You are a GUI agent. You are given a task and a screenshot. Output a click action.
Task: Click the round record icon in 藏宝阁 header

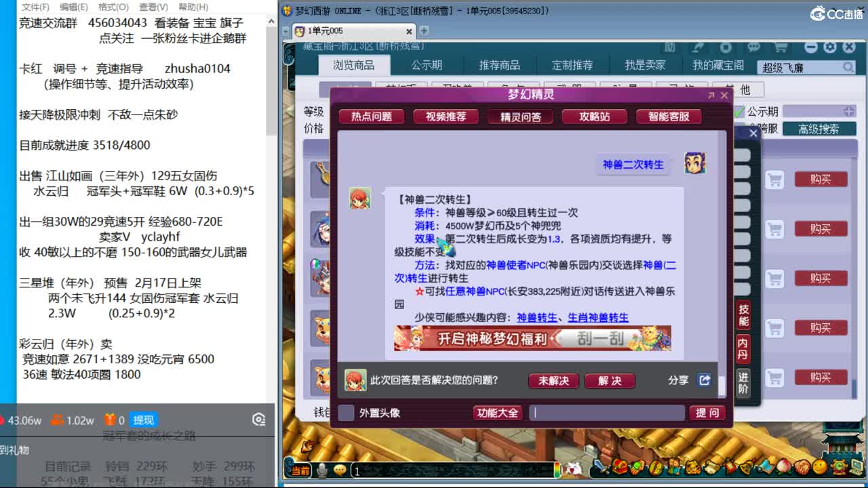pos(726,47)
